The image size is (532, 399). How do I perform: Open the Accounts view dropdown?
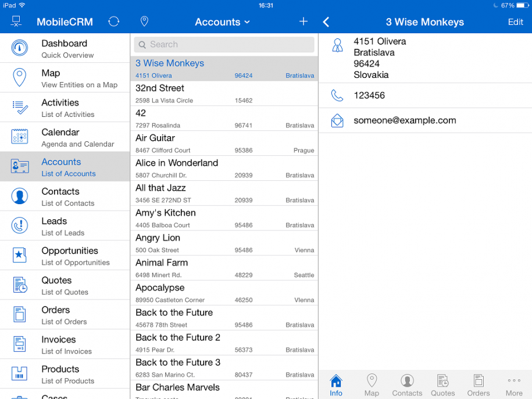tap(222, 22)
